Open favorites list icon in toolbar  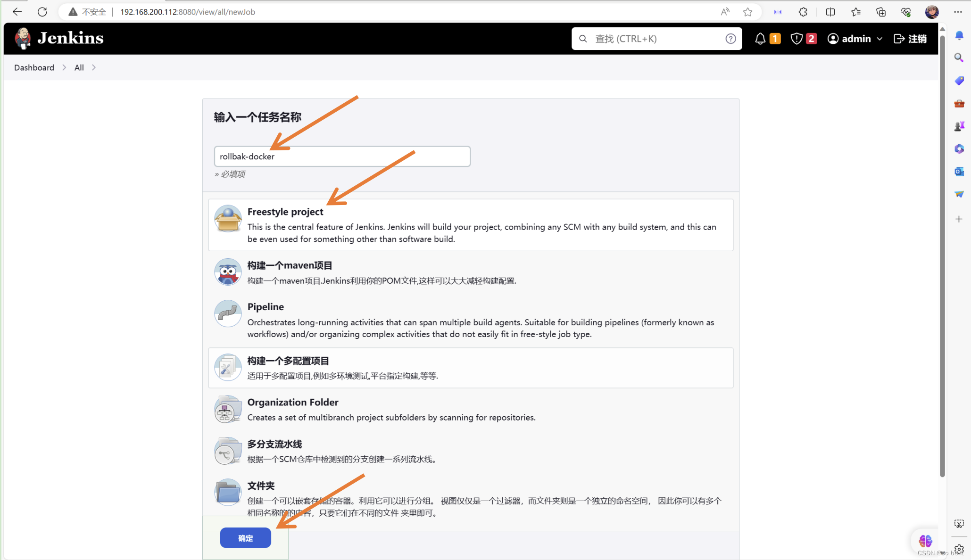(855, 12)
